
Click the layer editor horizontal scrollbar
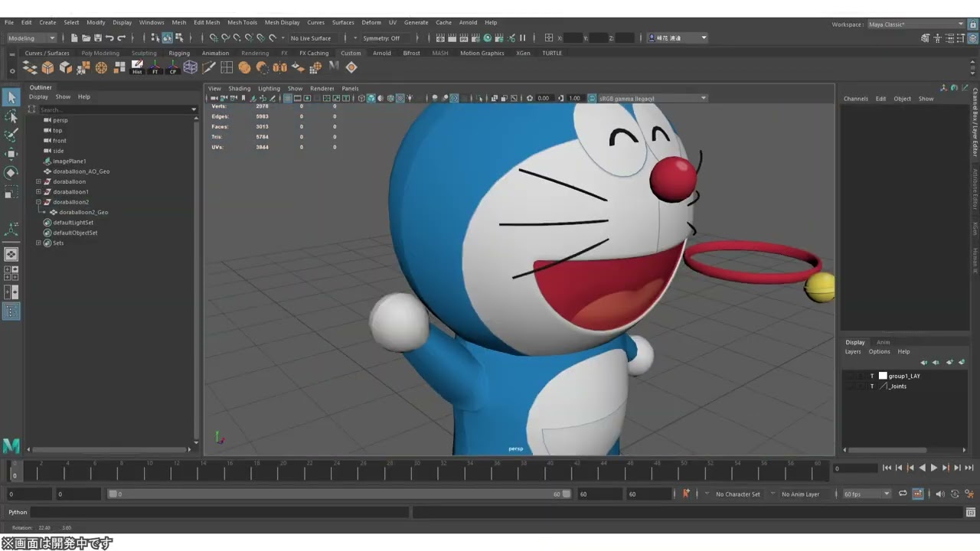[x=888, y=450]
